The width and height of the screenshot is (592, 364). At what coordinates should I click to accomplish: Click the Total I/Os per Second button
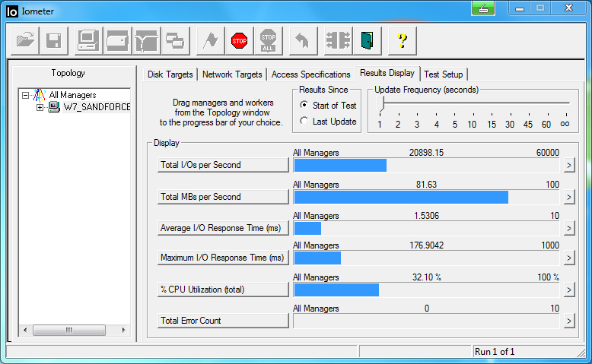click(x=223, y=165)
